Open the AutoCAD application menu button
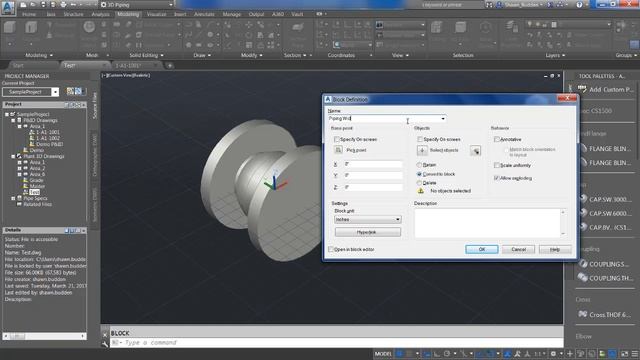 8,7
